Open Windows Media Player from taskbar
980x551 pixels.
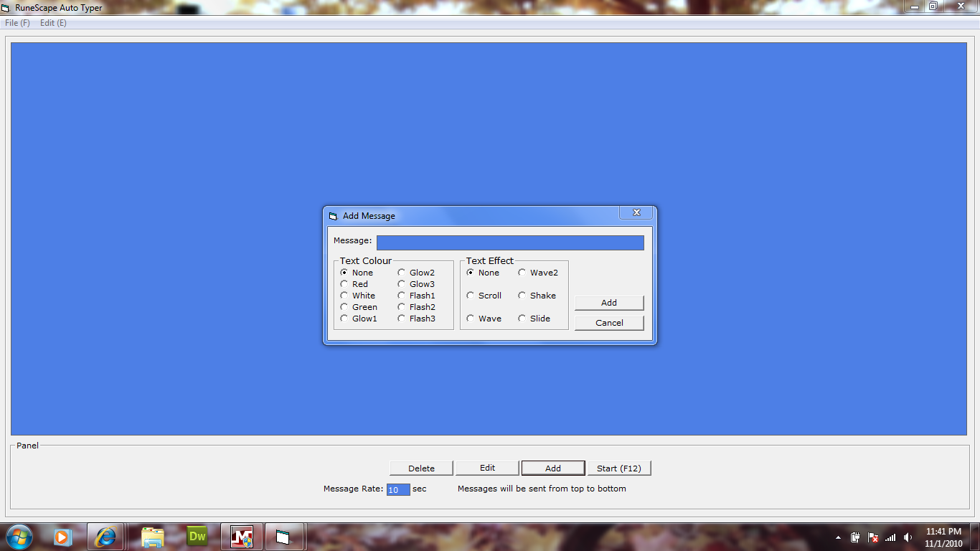coord(62,537)
